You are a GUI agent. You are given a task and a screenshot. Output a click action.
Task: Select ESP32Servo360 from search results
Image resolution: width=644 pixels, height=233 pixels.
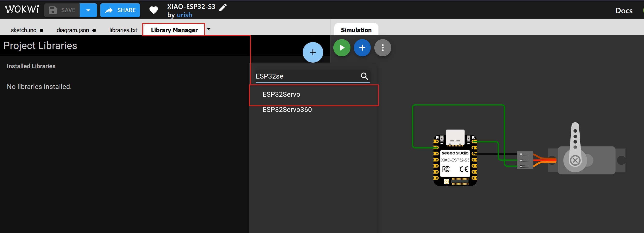click(314, 110)
